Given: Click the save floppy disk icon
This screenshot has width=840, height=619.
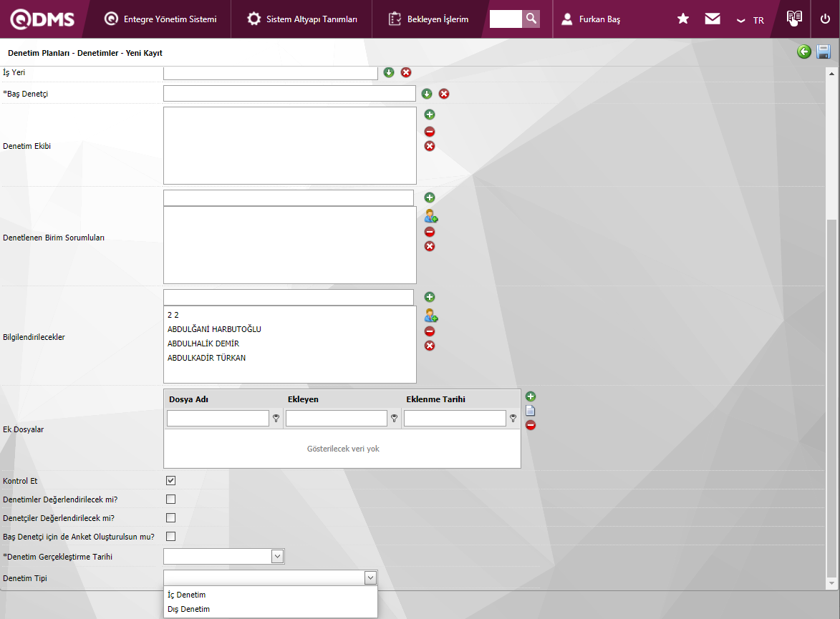Looking at the screenshot, I should click(824, 52).
